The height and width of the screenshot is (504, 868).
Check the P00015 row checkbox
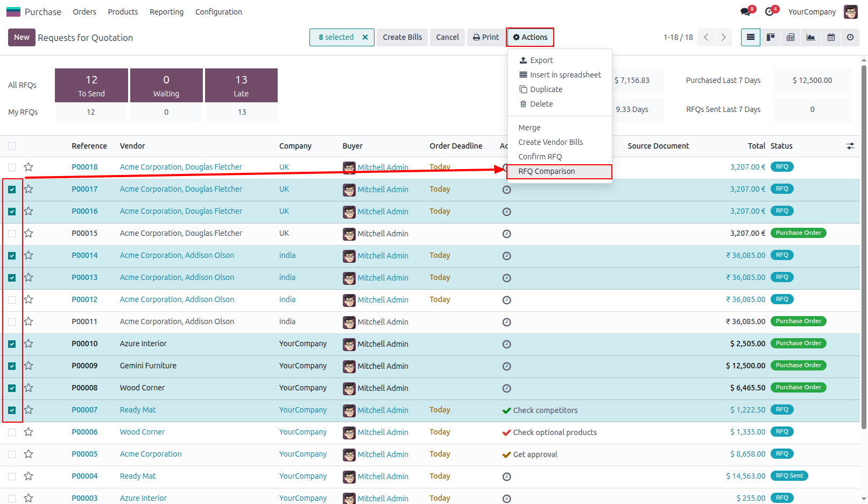12,234
